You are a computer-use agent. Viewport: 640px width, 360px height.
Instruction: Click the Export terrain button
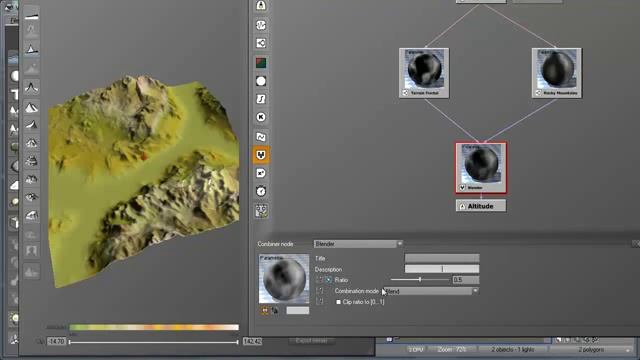(x=312, y=340)
